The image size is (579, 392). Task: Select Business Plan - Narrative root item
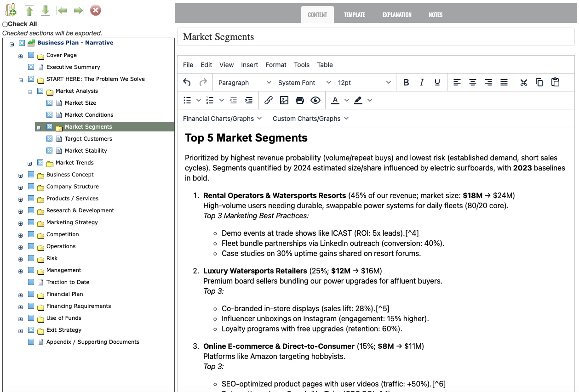pos(75,43)
